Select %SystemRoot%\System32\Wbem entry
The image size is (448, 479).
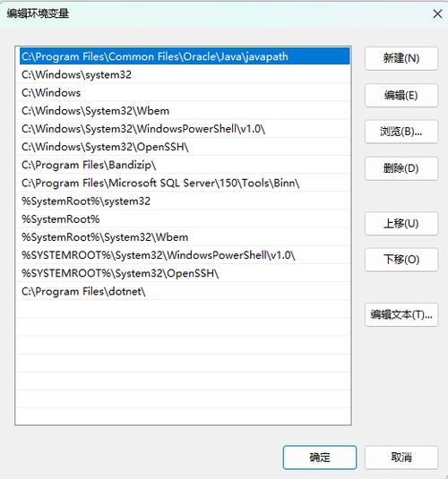[x=185, y=237]
